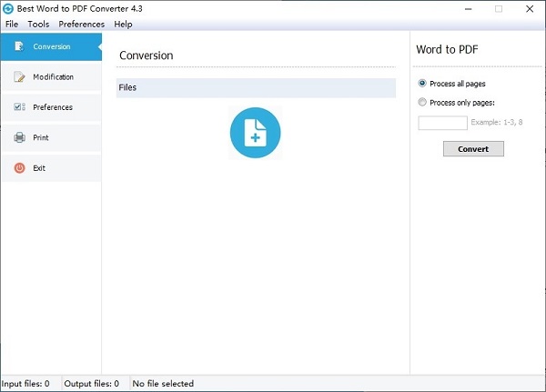Open the Tools menu
This screenshot has height=392, width=546.
[x=38, y=24]
